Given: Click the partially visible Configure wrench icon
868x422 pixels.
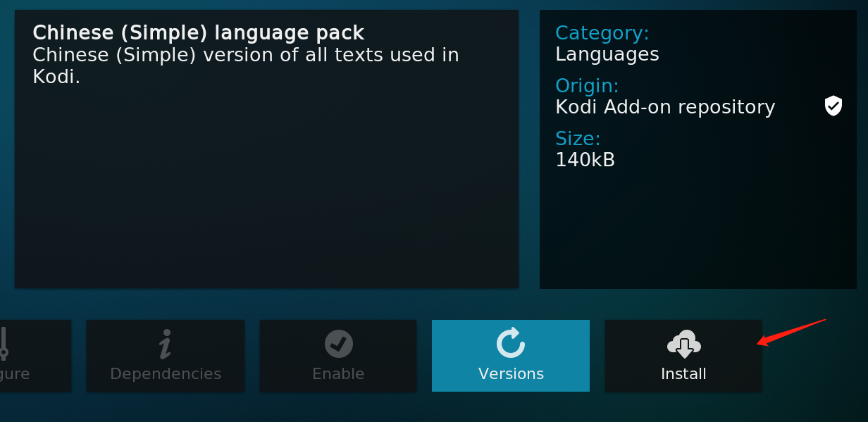Looking at the screenshot, I should pos(4,343).
